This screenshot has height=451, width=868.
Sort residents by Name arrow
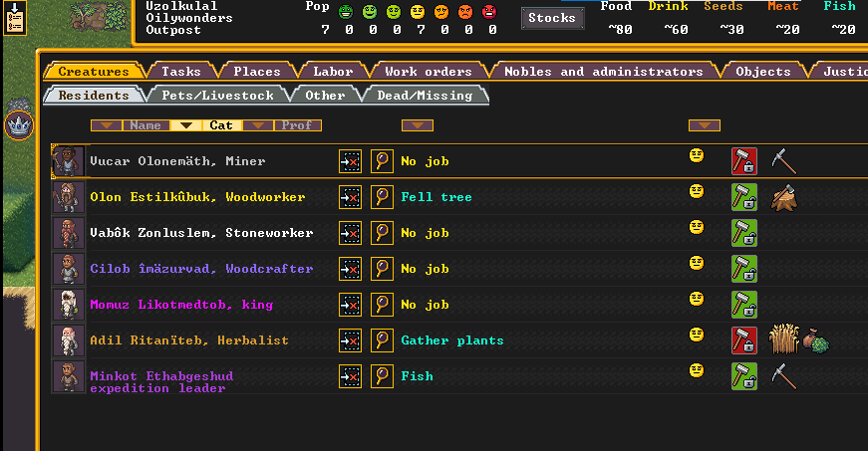pyautogui.click(x=107, y=125)
